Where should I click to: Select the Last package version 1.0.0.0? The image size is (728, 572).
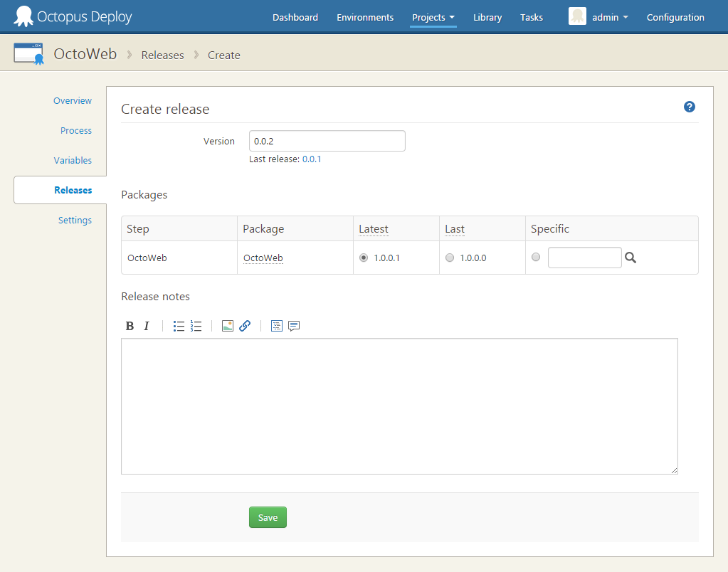tap(449, 258)
